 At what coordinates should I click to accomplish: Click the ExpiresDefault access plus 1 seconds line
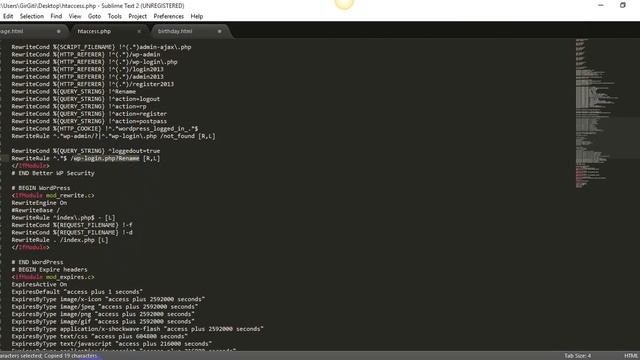pos(77,292)
